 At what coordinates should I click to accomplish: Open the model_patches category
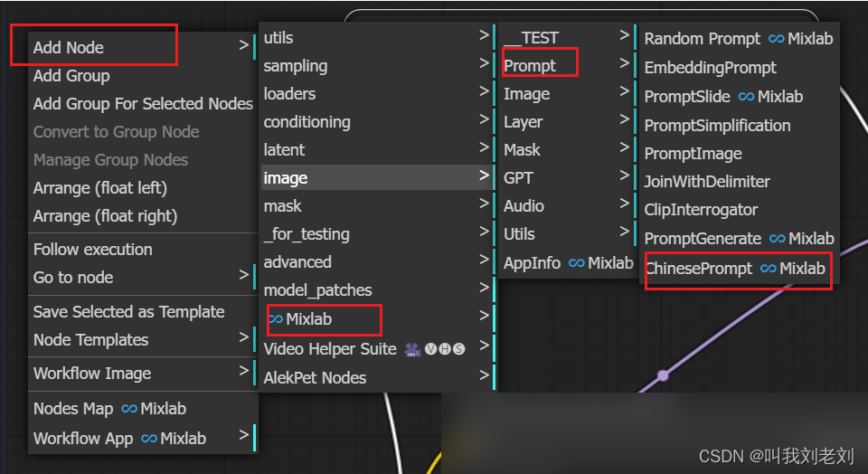coord(376,290)
